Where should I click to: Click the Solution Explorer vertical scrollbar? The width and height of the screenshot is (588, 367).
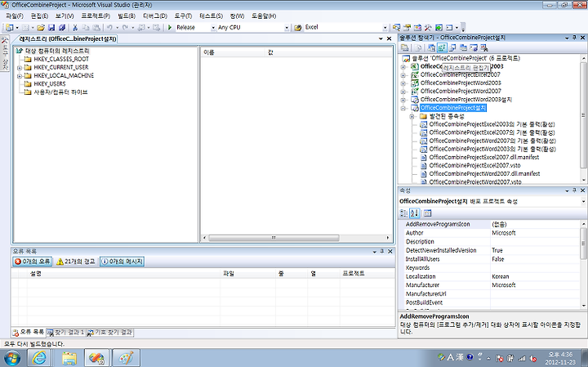(583, 115)
